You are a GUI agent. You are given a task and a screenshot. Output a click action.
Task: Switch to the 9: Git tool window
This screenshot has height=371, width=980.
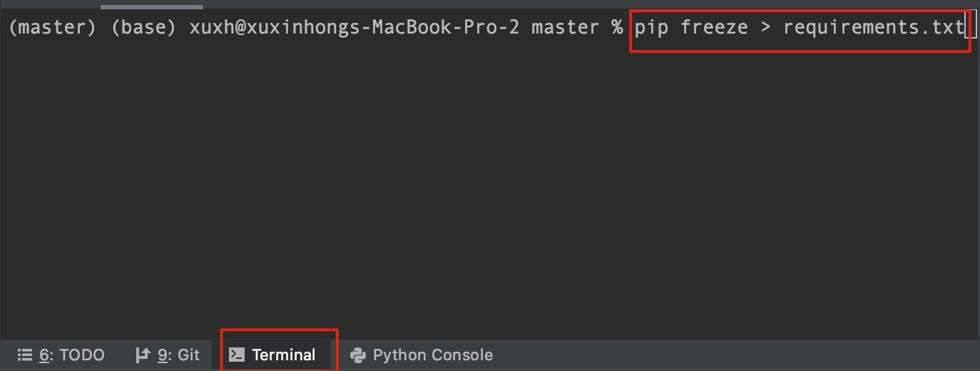tap(168, 355)
